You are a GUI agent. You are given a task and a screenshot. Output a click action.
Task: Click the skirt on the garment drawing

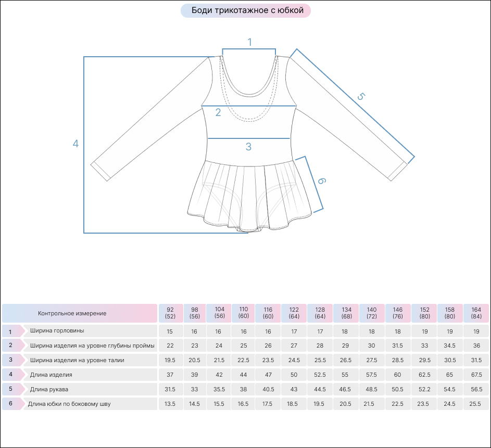(250, 193)
